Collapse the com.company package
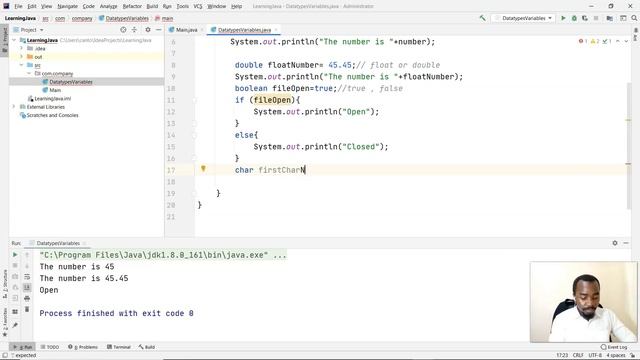 coord(29,73)
